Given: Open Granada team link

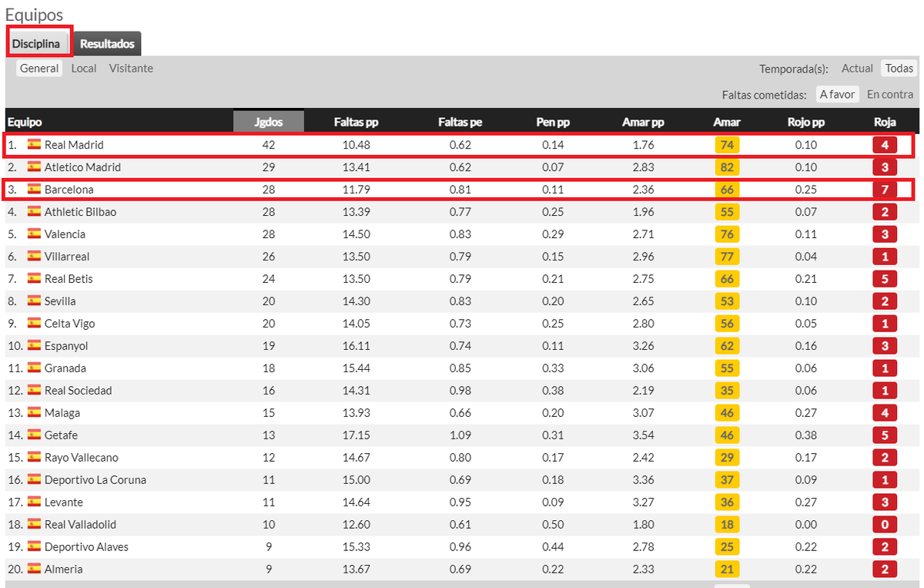Looking at the screenshot, I should 65,368.
